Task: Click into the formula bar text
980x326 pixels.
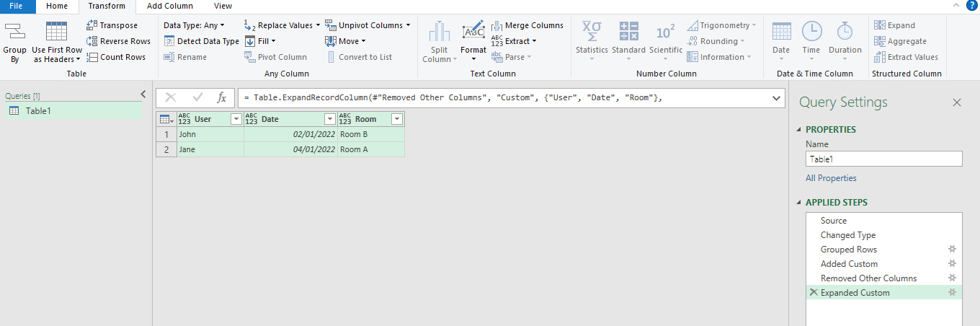Action: tap(504, 97)
